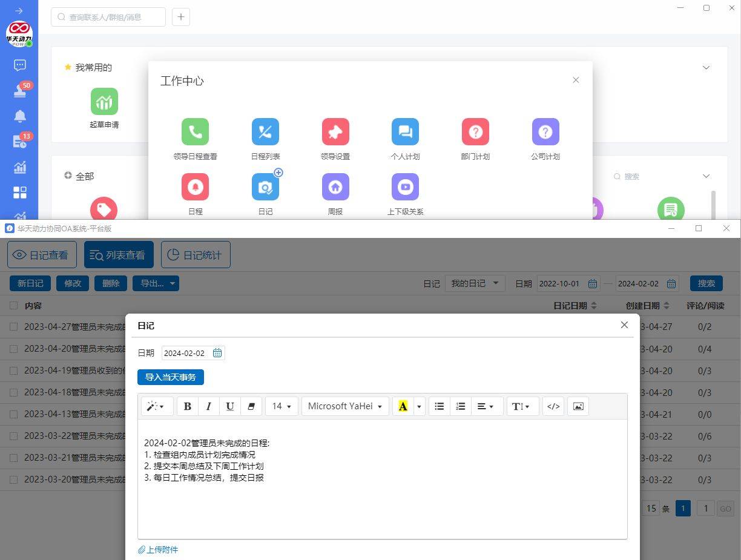
Task: Check the select-all checkbox in the 内容 header
Action: click(14, 306)
